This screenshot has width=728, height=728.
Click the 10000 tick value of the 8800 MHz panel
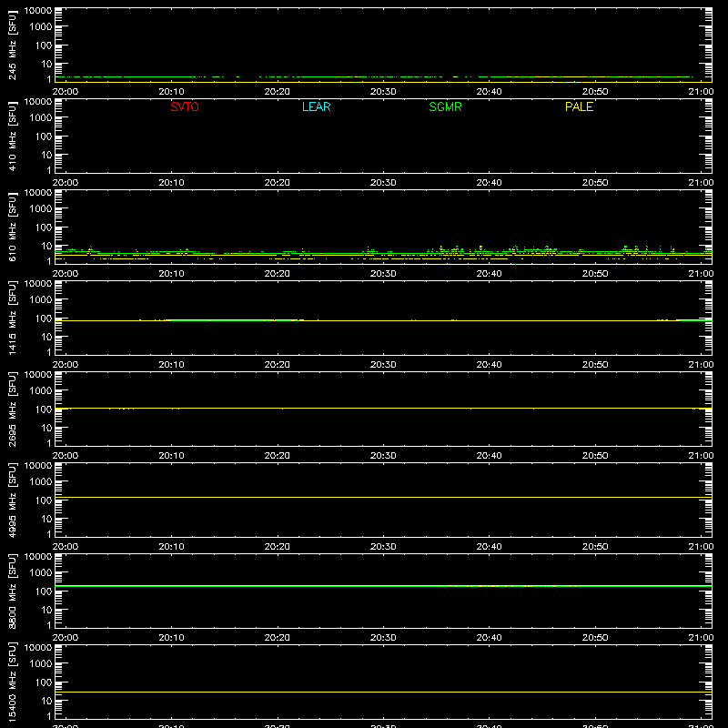coord(38,557)
